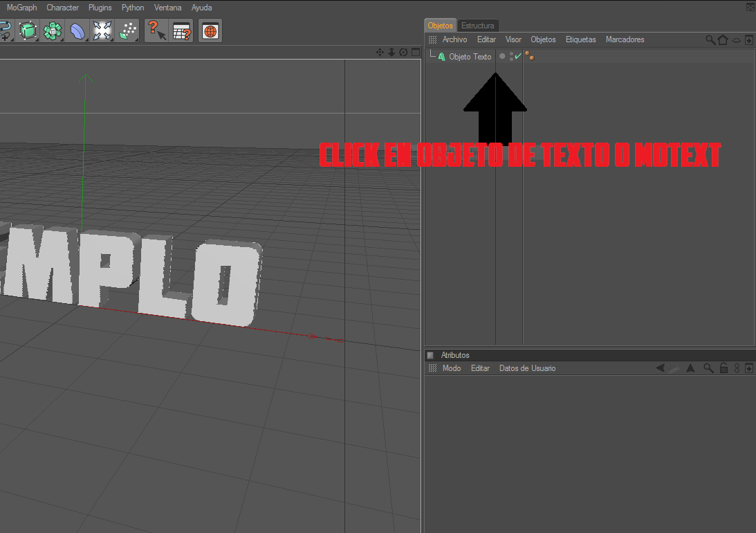The image size is (756, 533).
Task: Click the search icon in Objects panel
Action: (710, 40)
